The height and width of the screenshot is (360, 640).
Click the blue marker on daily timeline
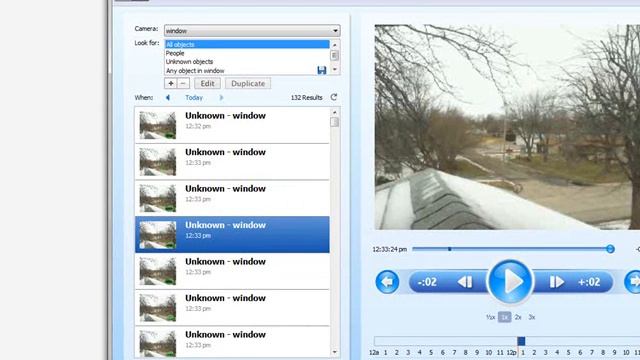pos(521,341)
